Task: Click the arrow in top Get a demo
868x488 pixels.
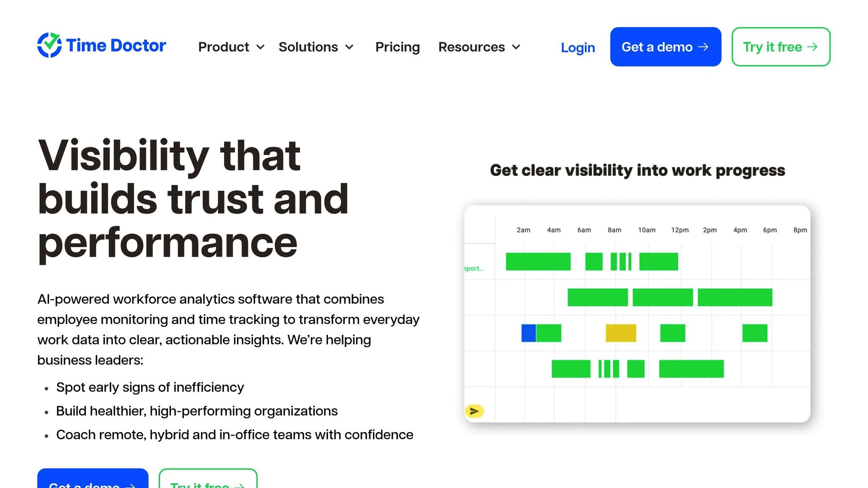Action: (703, 47)
